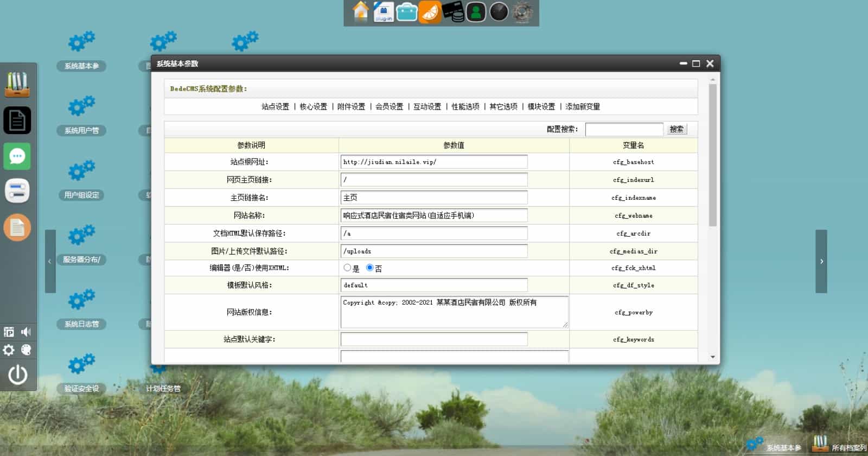868x456 pixels.
Task: Focus the 配置搜索 input field
Action: pyautogui.click(x=624, y=129)
